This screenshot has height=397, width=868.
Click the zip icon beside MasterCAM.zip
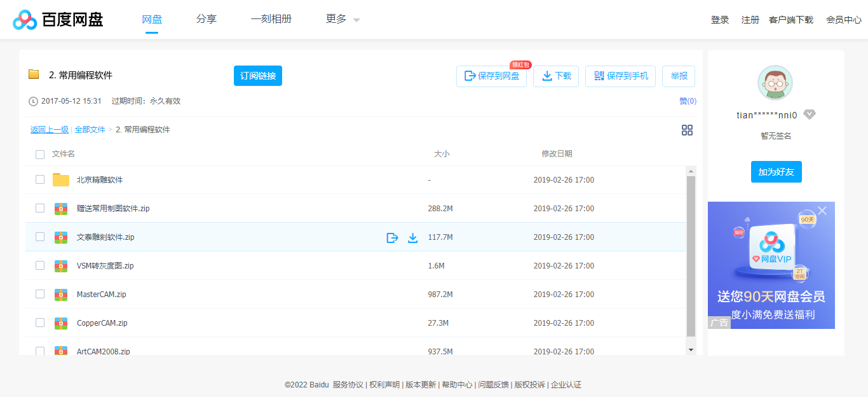coord(60,294)
